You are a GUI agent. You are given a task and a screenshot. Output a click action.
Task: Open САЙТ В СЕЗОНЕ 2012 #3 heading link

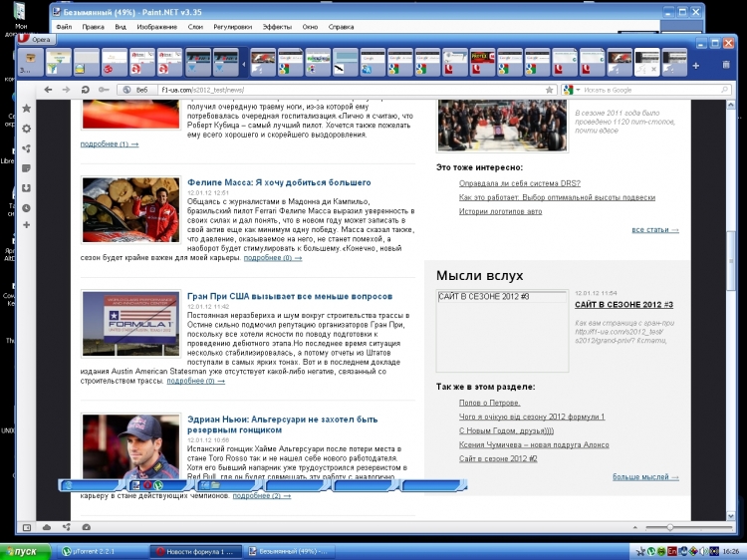coord(623,305)
